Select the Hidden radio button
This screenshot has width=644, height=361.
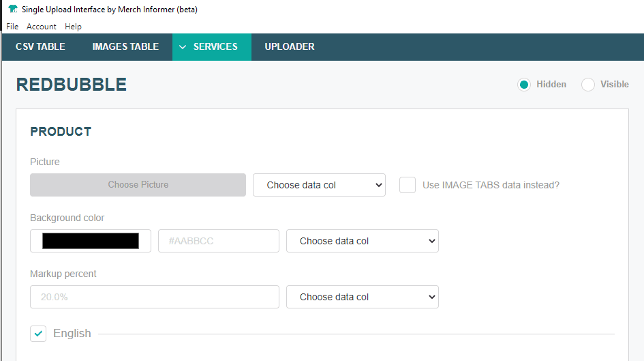[523, 85]
